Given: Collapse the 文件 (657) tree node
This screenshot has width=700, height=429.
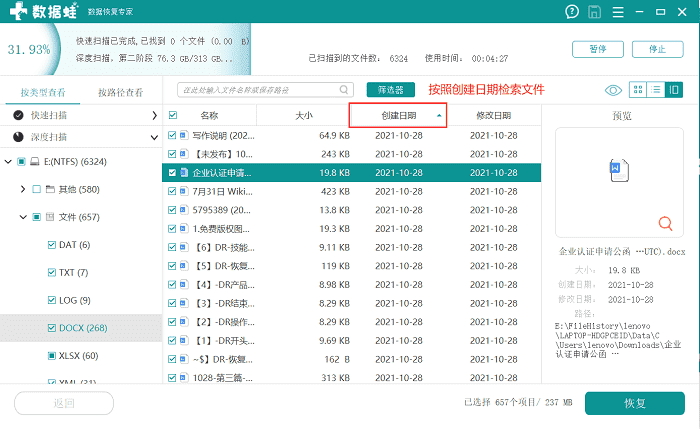Looking at the screenshot, I should [x=23, y=217].
